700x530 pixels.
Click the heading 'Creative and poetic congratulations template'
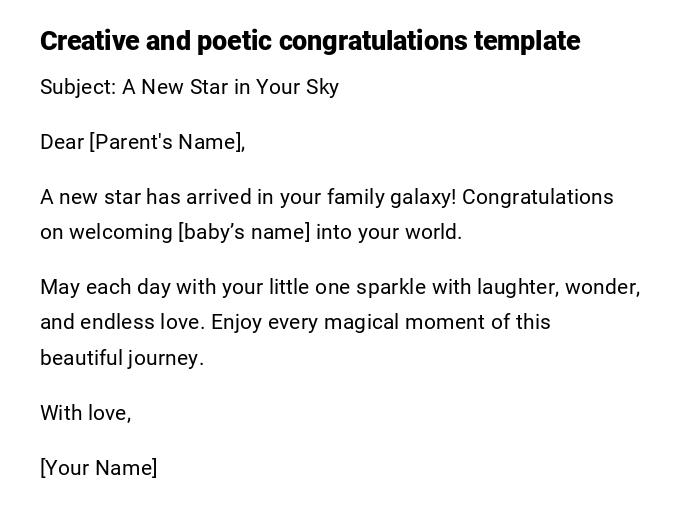tap(309, 41)
